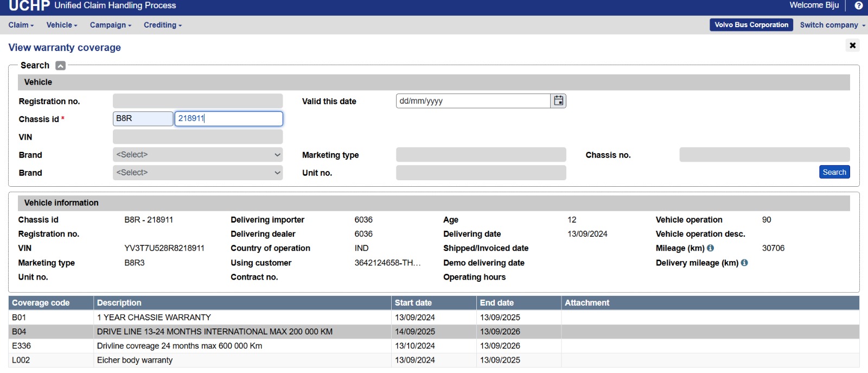The width and height of the screenshot is (868, 373).
Task: Open the Claim menu
Action: [21, 25]
